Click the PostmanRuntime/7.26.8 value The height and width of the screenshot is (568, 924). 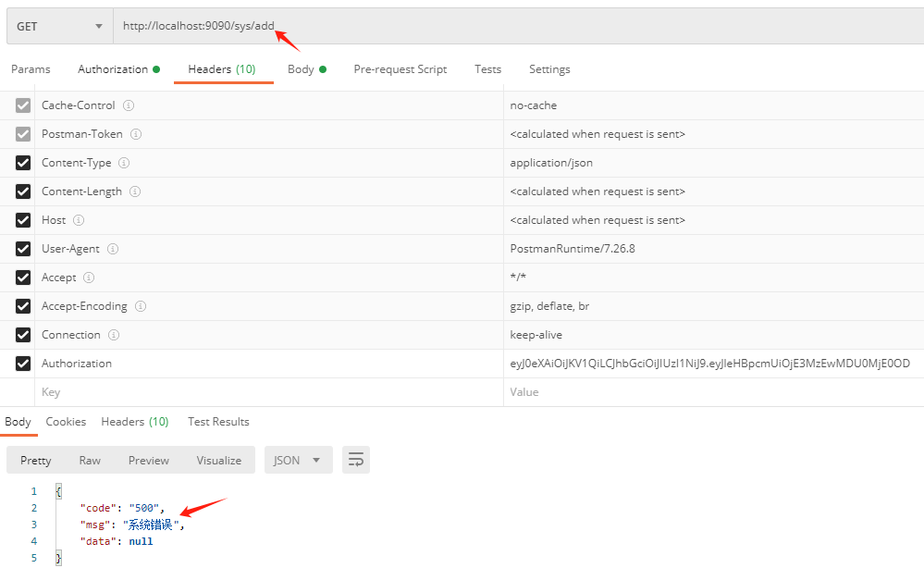(573, 249)
